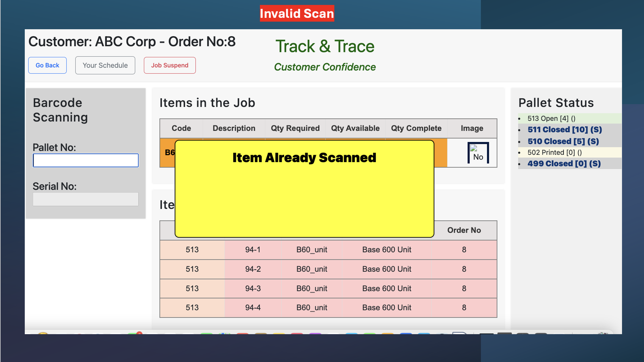Image resolution: width=644 pixels, height=362 pixels.
Task: Open the 511 Closed [10] pallet link
Action: coord(564,129)
